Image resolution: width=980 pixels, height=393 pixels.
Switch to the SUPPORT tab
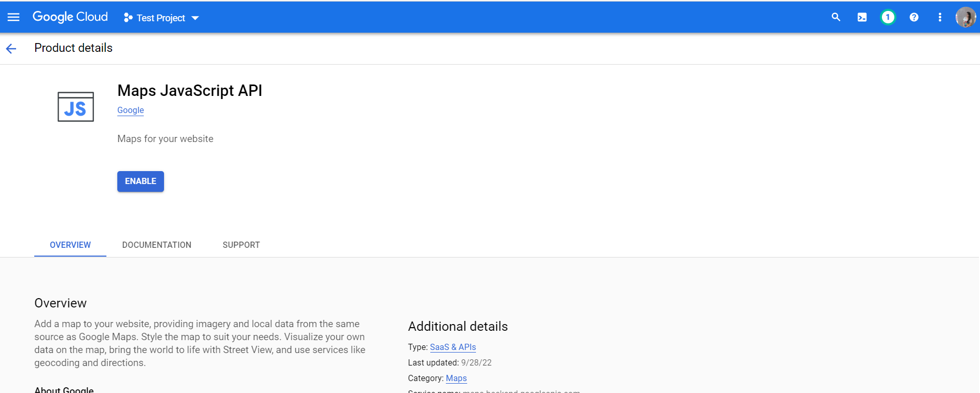(x=241, y=245)
